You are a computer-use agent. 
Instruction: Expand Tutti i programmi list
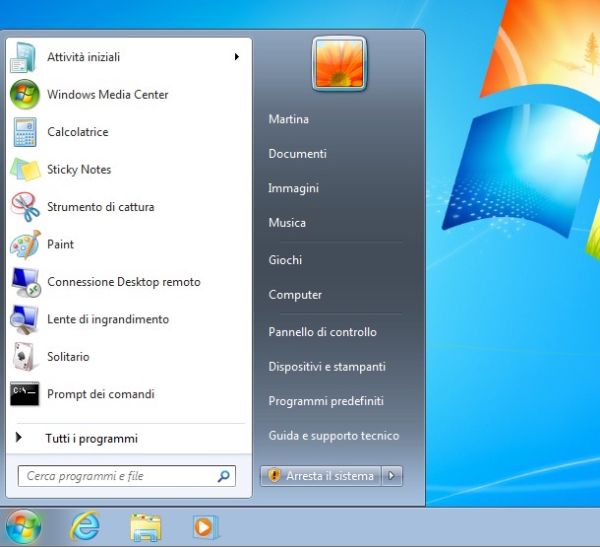[x=90, y=438]
